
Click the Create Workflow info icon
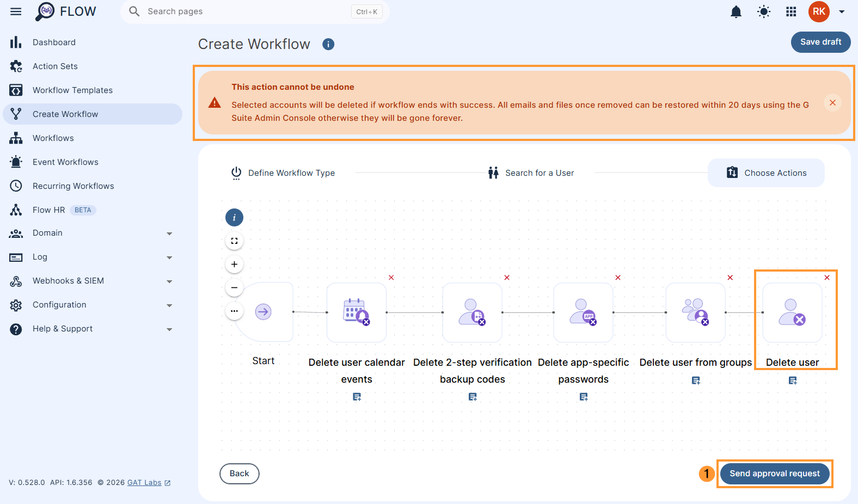[x=328, y=44]
